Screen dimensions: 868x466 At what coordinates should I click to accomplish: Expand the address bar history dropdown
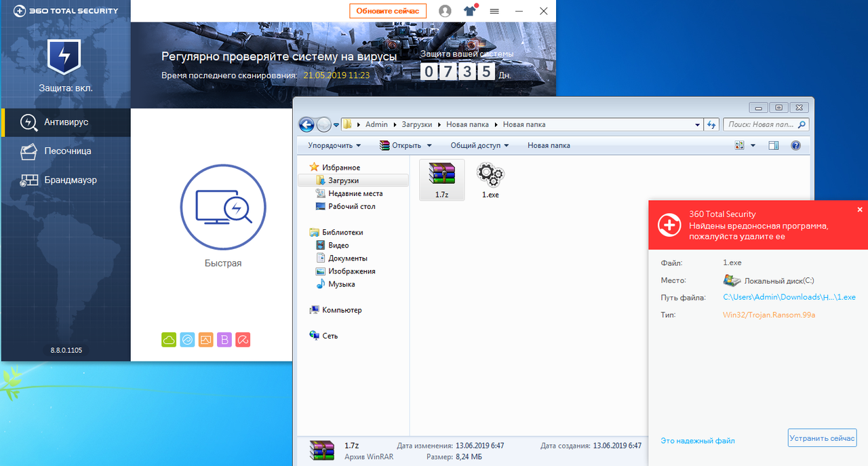[698, 125]
